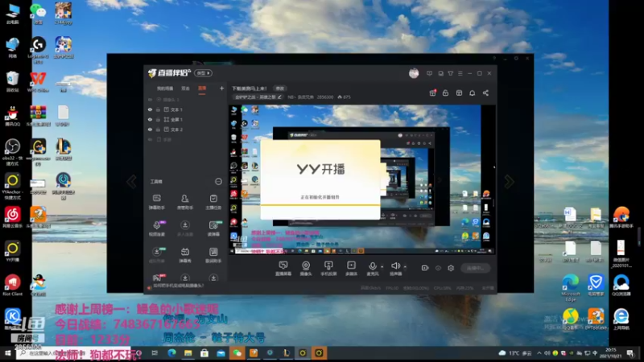Switch to the first scene tab

[x=165, y=88]
